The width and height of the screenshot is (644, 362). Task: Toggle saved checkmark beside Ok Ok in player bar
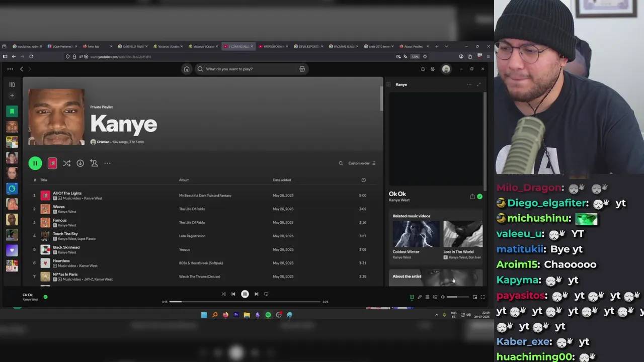(45, 297)
